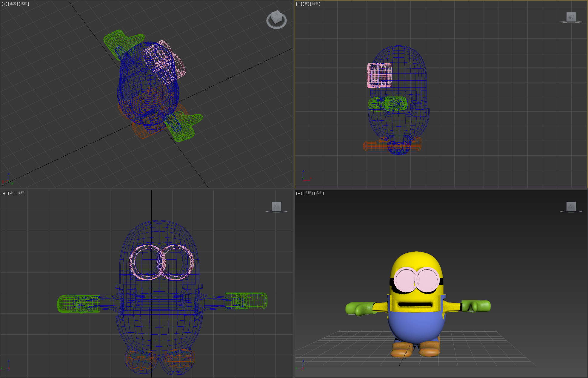Select the black mouth in perspective viewport
Screen dimensions: 588x378
415,305
